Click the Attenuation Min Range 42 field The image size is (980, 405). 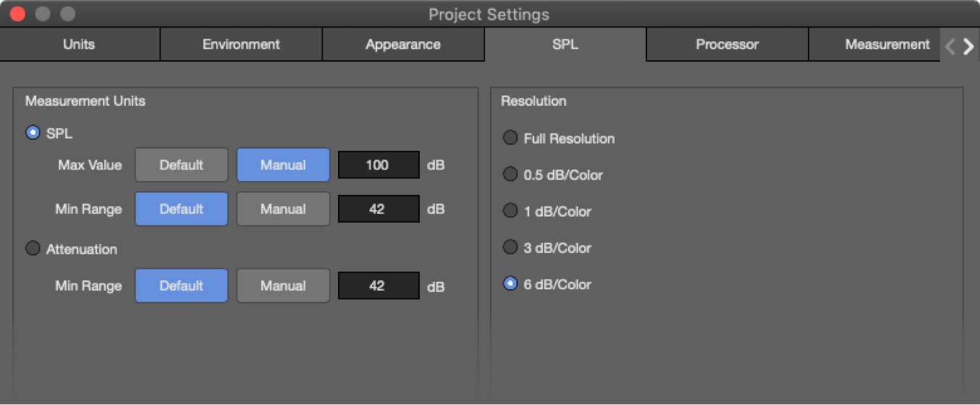click(x=379, y=285)
